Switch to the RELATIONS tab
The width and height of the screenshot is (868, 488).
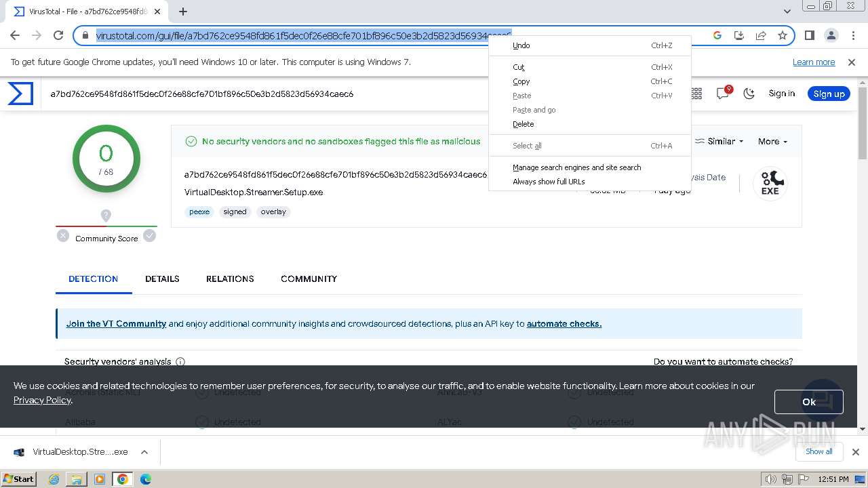point(230,279)
